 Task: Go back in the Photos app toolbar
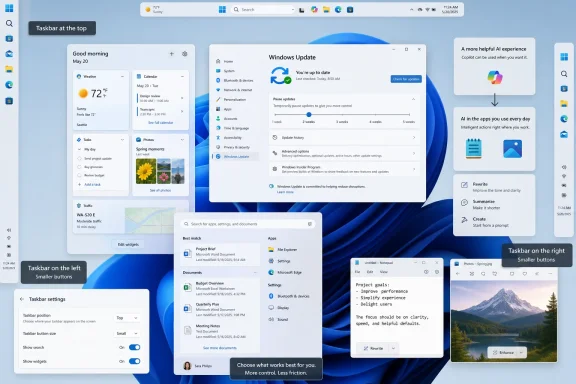tap(458, 273)
